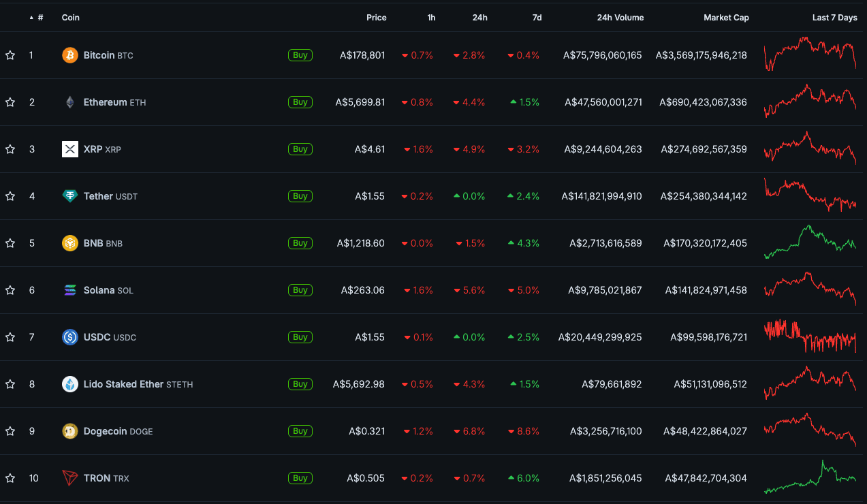Sort table by 24h Volume column header

(x=620, y=18)
